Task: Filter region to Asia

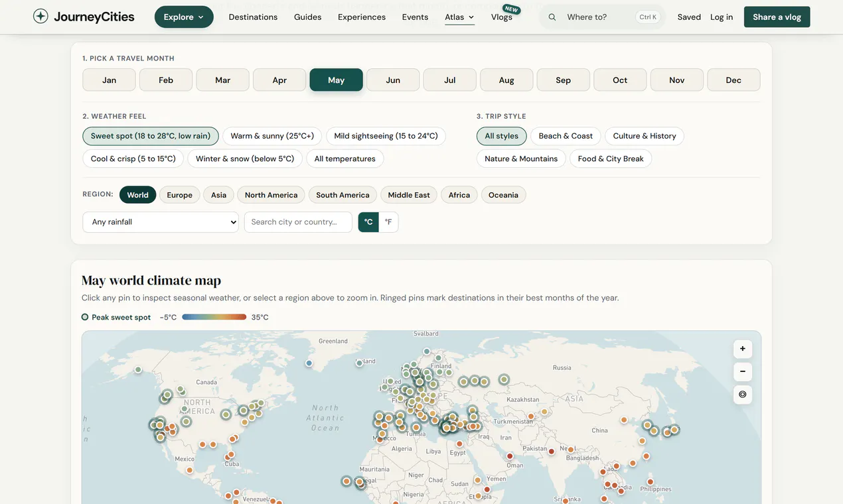Action: [219, 195]
